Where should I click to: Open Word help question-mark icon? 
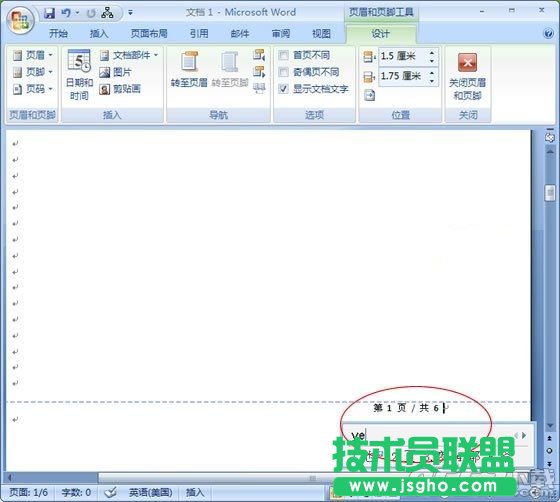[x=548, y=34]
